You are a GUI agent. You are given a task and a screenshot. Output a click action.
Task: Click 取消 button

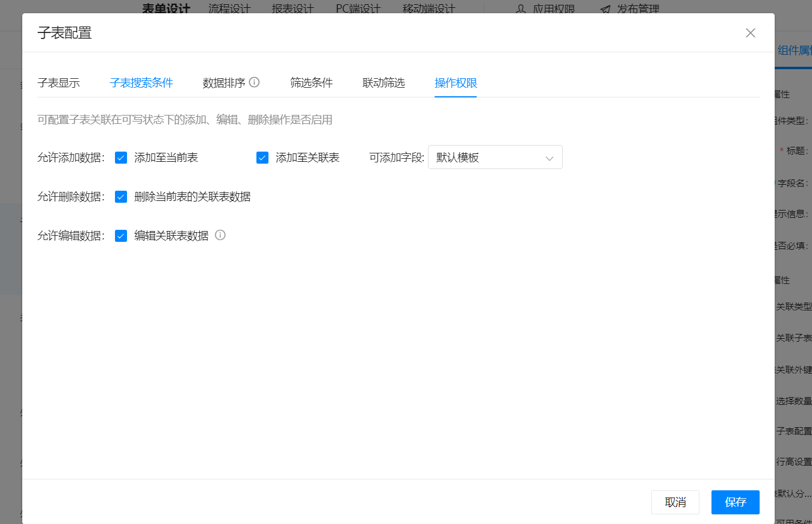point(675,502)
